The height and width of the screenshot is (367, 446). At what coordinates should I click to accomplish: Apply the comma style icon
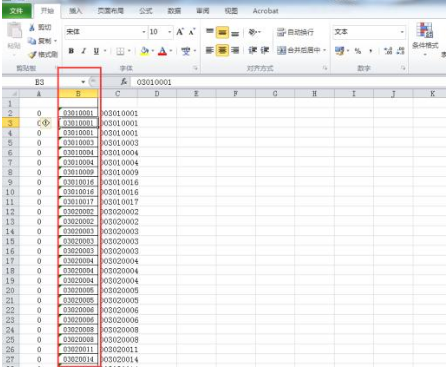click(x=371, y=51)
